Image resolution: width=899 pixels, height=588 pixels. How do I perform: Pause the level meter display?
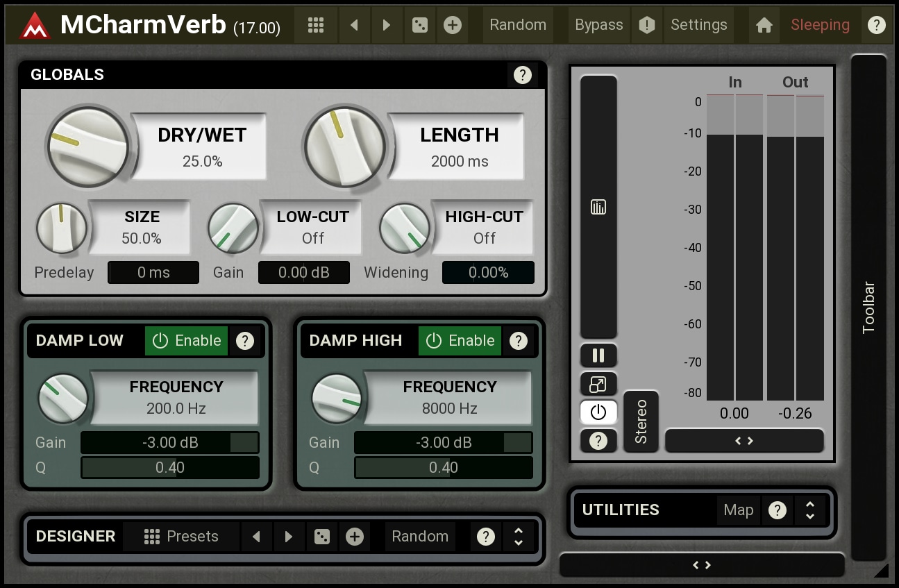tap(598, 356)
